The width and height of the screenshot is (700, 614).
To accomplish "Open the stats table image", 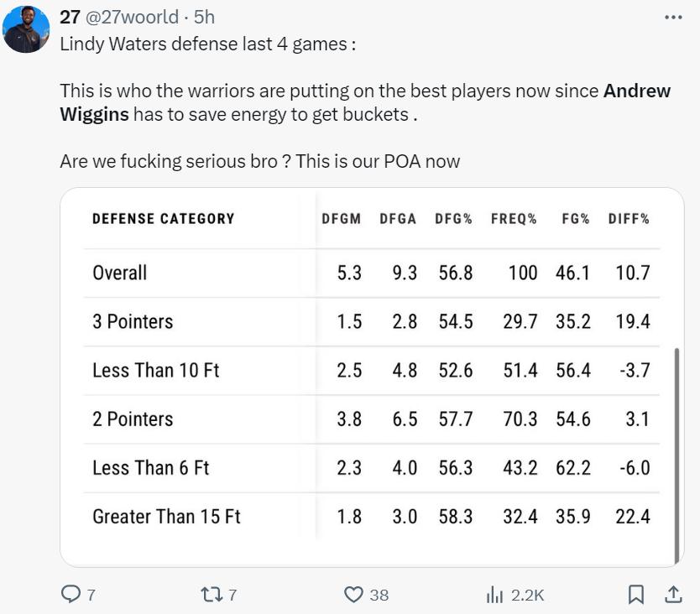I will (x=371, y=377).
